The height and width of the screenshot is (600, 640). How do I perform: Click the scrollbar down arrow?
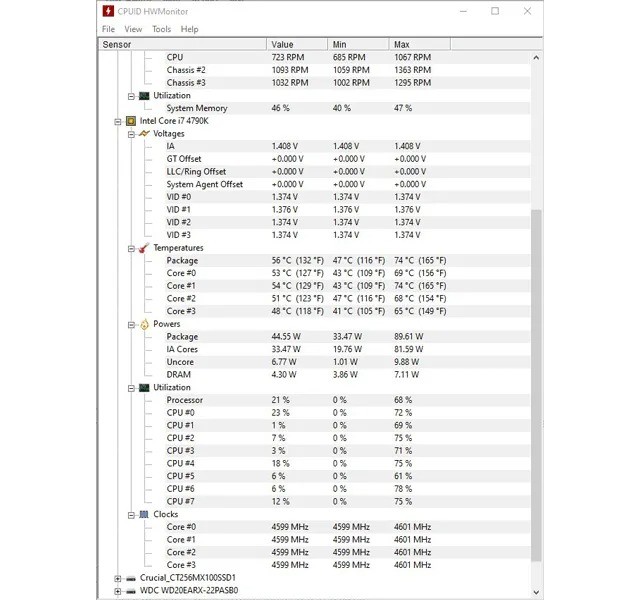[536, 592]
